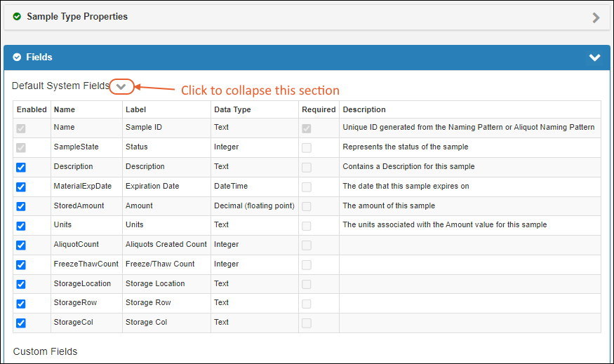Mark the Description field as required

(307, 168)
